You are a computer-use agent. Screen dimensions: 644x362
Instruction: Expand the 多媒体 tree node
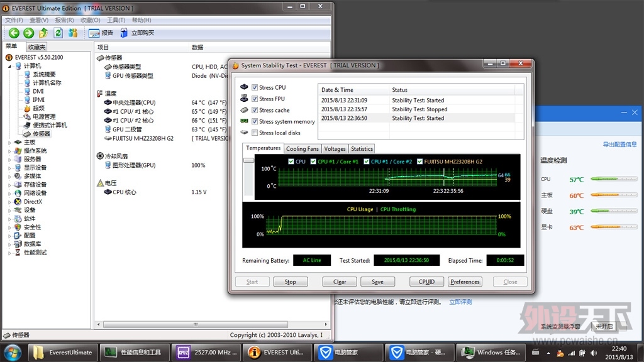(10, 176)
